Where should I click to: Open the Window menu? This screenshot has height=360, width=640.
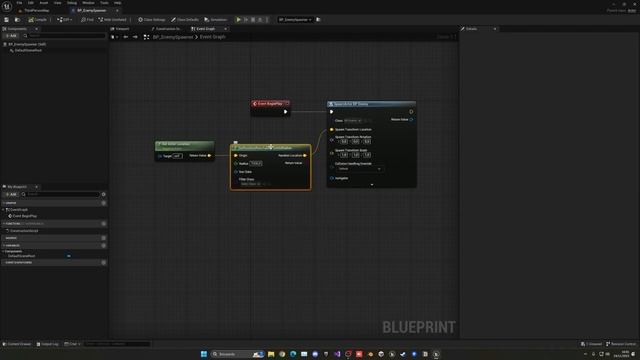88,3
